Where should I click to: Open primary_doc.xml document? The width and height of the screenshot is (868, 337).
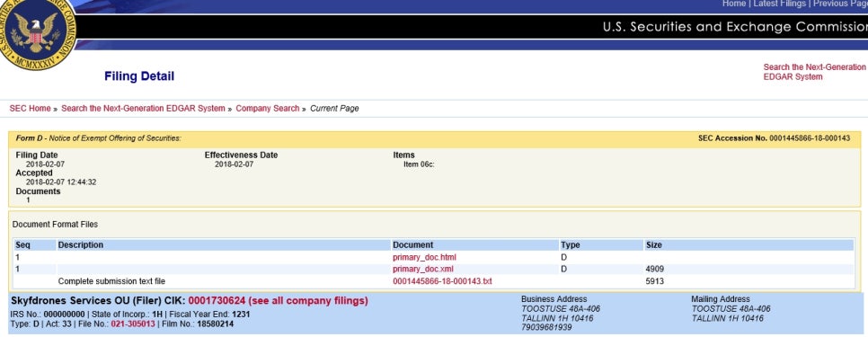(423, 269)
